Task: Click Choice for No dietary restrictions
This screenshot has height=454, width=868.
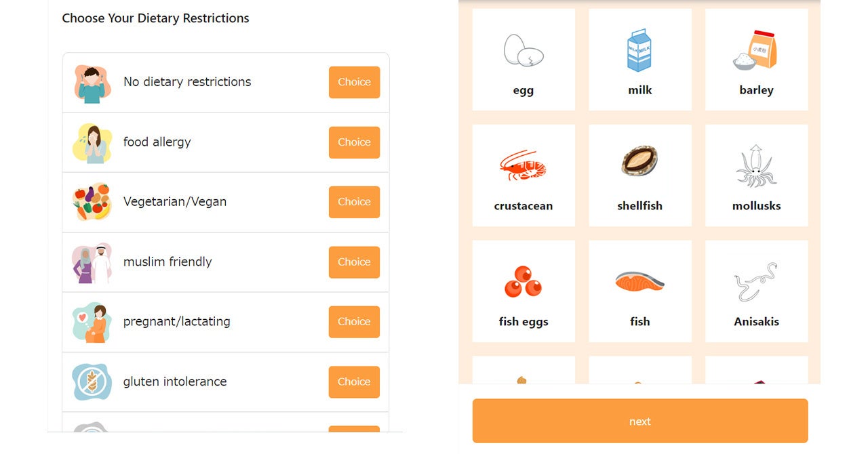Action: pyautogui.click(x=354, y=82)
